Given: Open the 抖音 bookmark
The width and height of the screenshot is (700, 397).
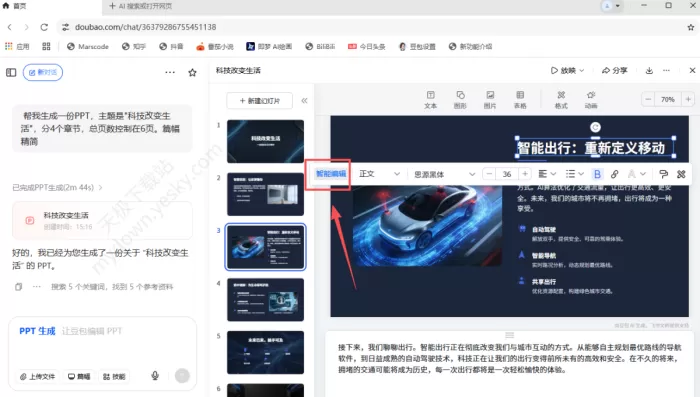Looking at the screenshot, I should (x=171, y=46).
